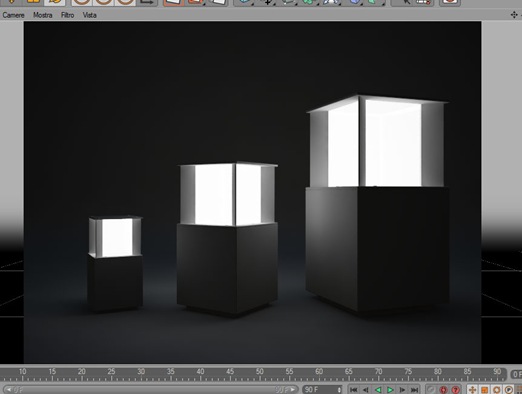Click the grey record keyframe button
522x394 pixels.
[431, 389]
